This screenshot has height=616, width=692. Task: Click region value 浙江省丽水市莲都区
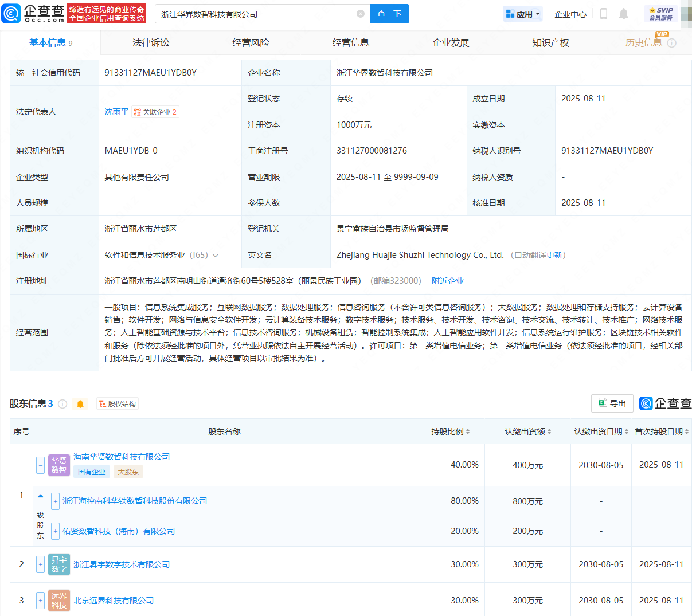140,229
